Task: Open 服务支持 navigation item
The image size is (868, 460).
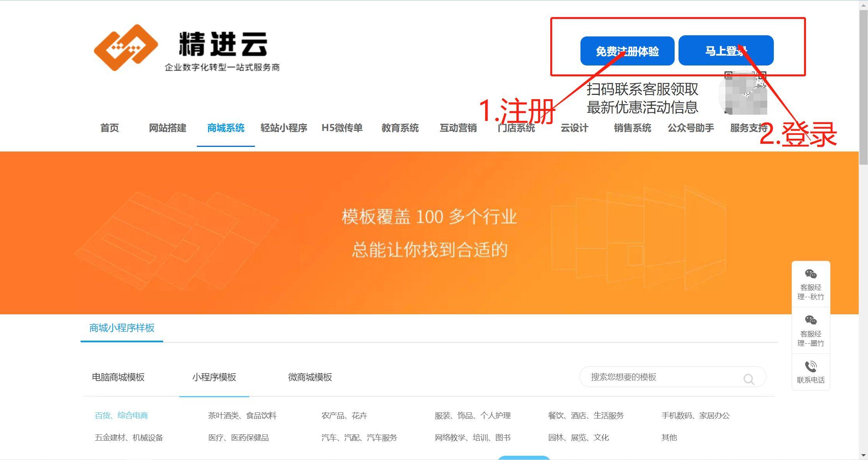Action: coord(749,128)
